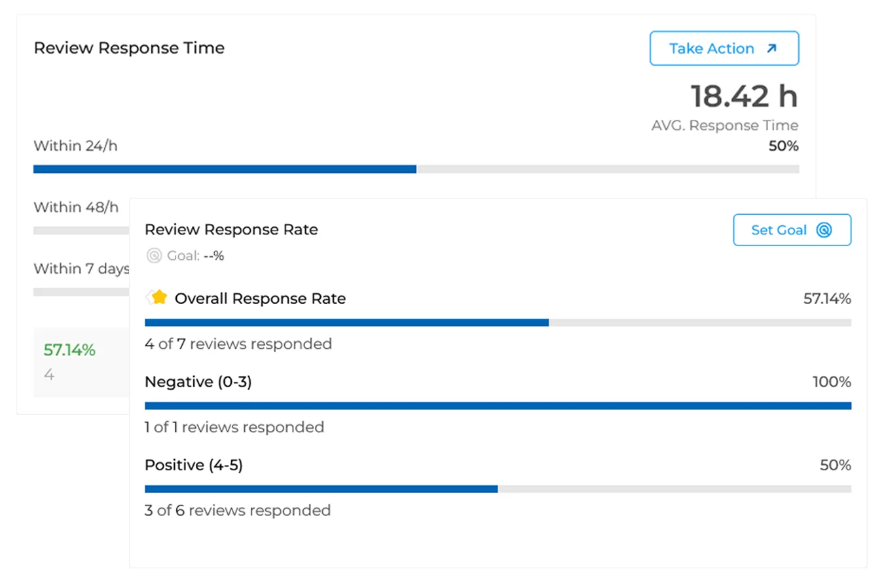The width and height of the screenshot is (884, 588).
Task: Click the '3 of 6 reviews responded' text
Action: [x=238, y=510]
